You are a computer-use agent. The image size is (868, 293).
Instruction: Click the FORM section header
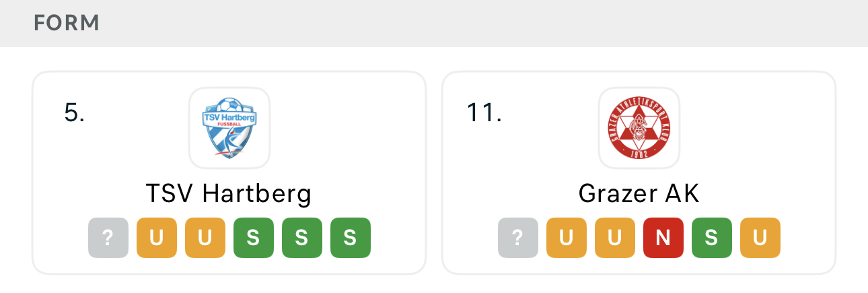tap(67, 23)
